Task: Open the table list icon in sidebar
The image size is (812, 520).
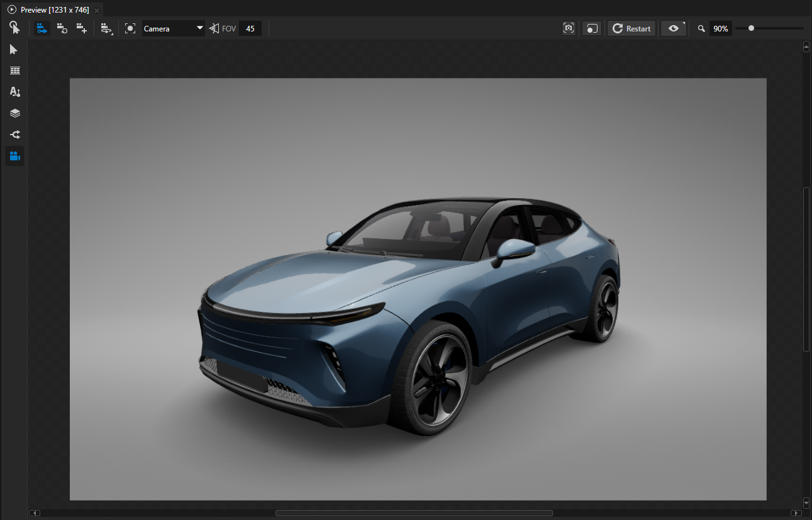Action: (x=14, y=70)
